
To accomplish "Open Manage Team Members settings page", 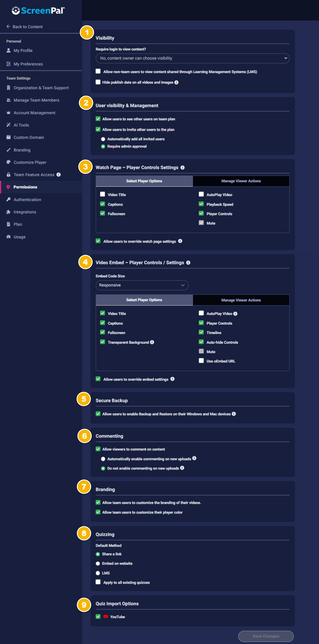I will (x=36, y=100).
